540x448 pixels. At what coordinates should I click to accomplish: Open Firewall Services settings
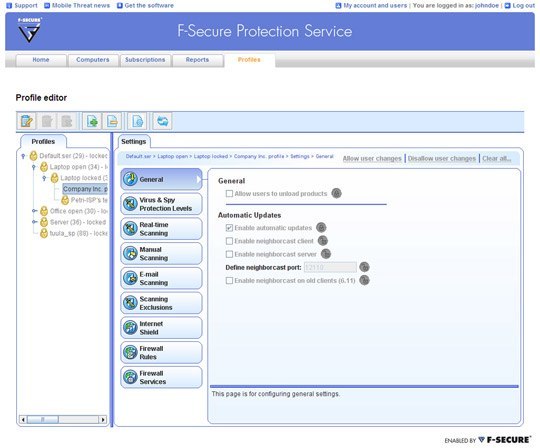[161, 377]
